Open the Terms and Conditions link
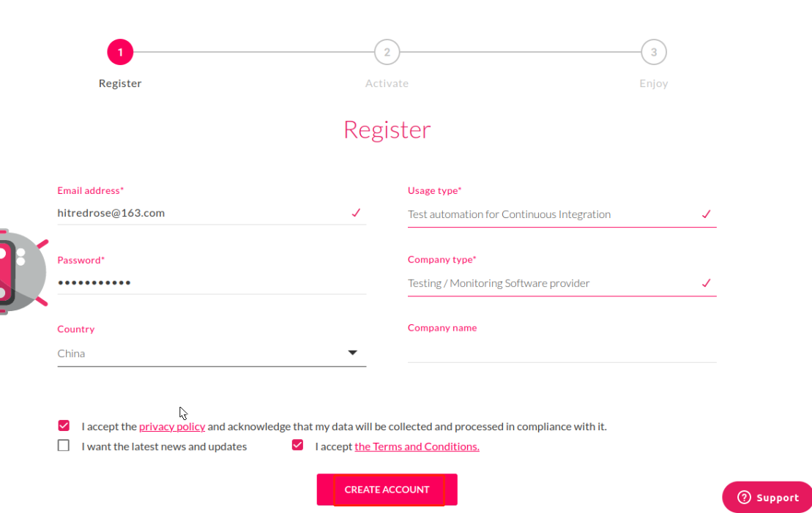This screenshot has height=513, width=812. point(417,446)
